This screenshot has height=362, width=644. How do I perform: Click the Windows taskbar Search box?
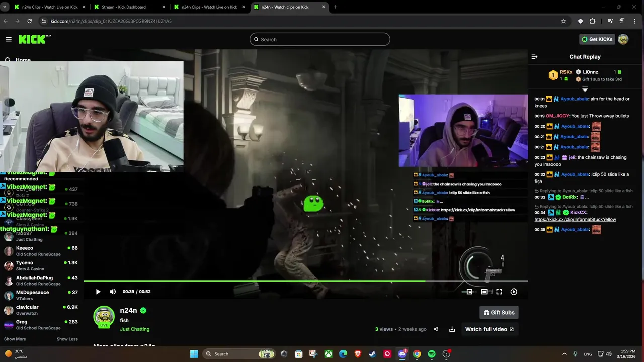click(x=239, y=354)
